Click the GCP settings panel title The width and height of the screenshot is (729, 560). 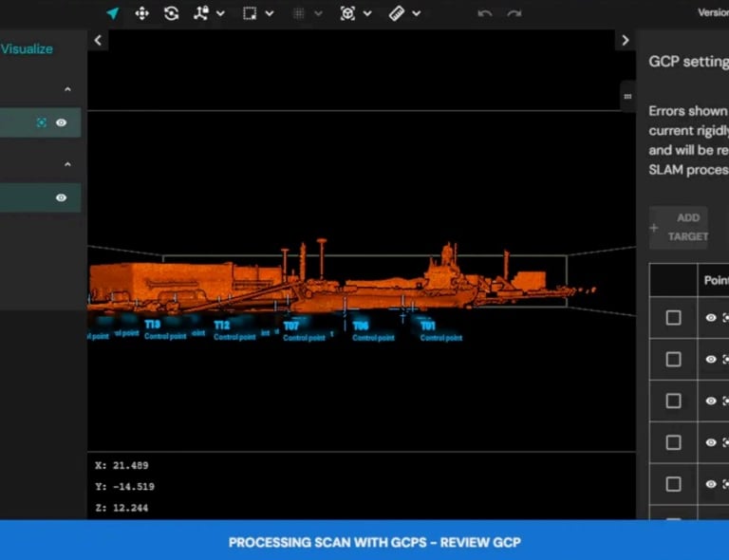point(688,62)
